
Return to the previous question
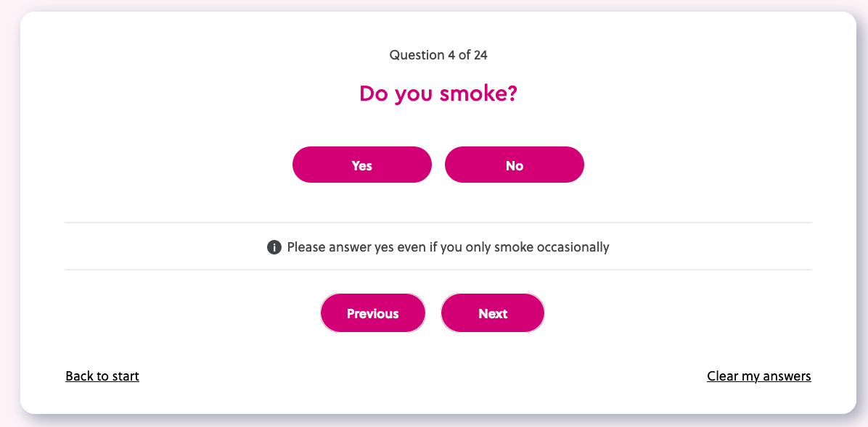click(x=373, y=313)
